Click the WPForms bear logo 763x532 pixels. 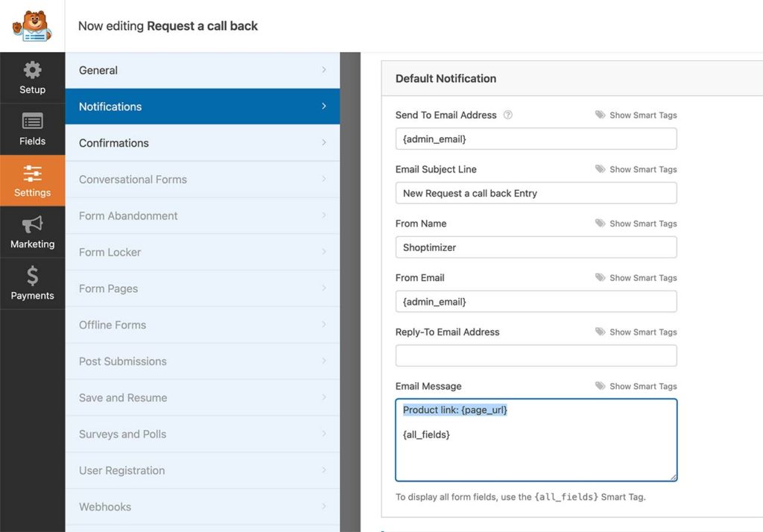tap(32, 25)
